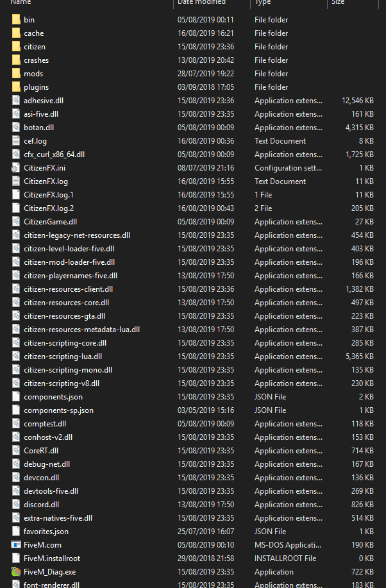Select the FiveM.installroot file icon
Screen dimensions: 386x588
click(x=16, y=559)
